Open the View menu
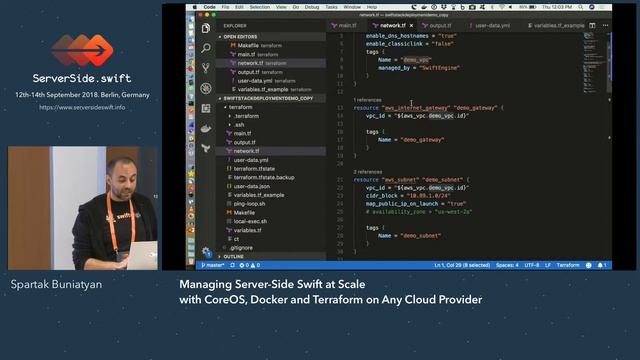Viewport: 640px width, 360px height. 281,7
